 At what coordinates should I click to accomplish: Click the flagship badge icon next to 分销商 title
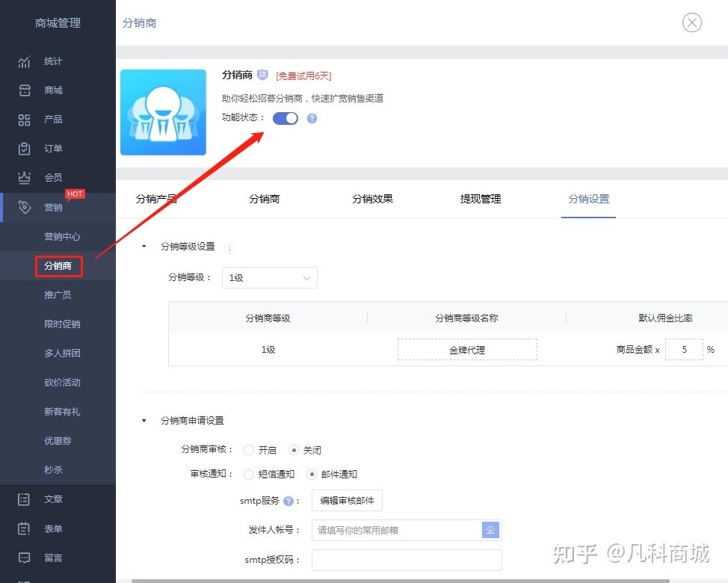pyautogui.click(x=262, y=75)
